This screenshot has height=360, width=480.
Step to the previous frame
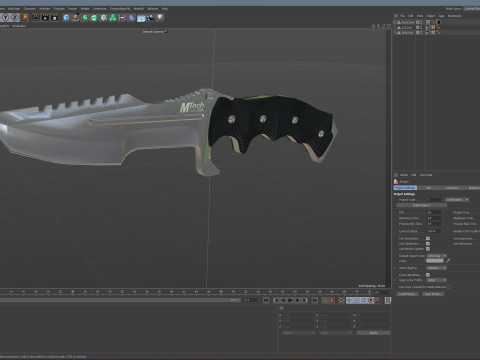[x=283, y=300]
